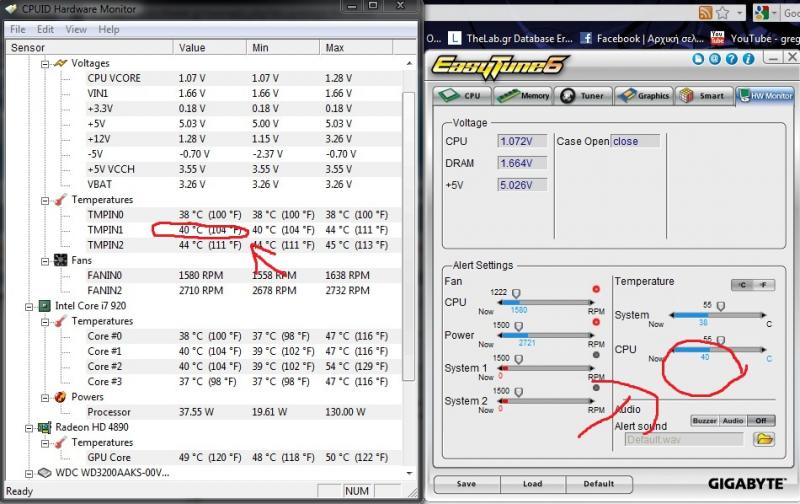Open the YouTube bookmark in the browser
Image resolution: width=800 pixels, height=504 pixels.
(x=755, y=38)
